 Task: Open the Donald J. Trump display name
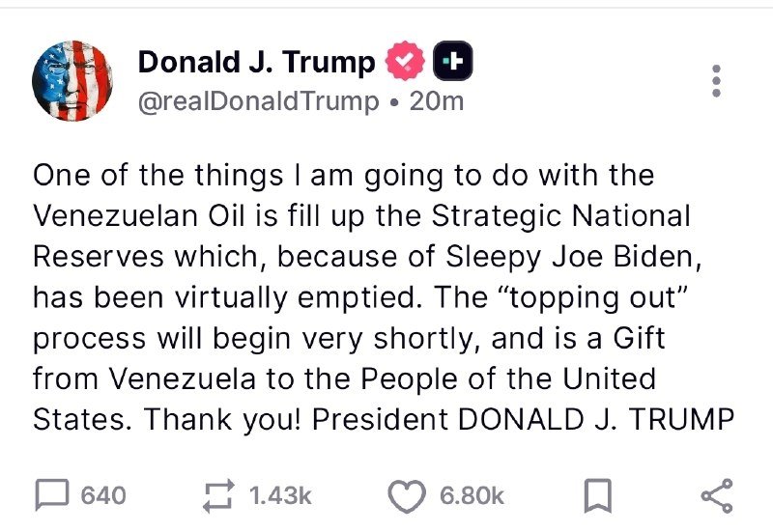[x=256, y=63]
